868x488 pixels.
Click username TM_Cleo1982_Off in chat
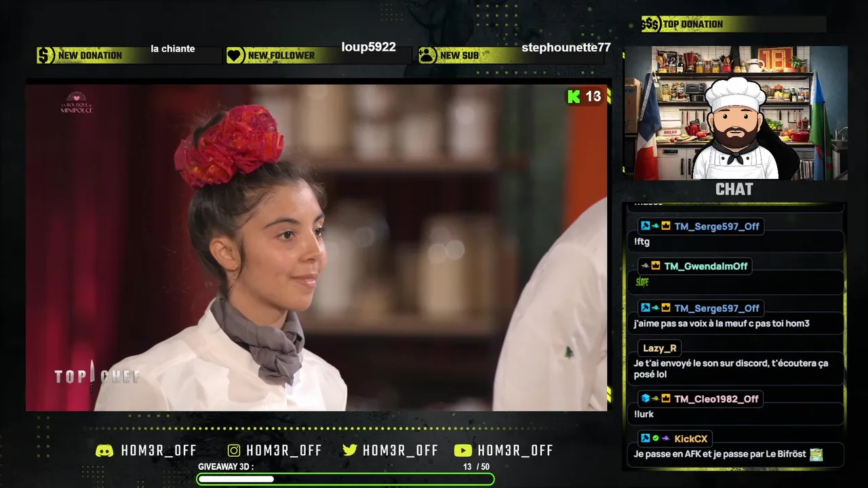(x=716, y=399)
